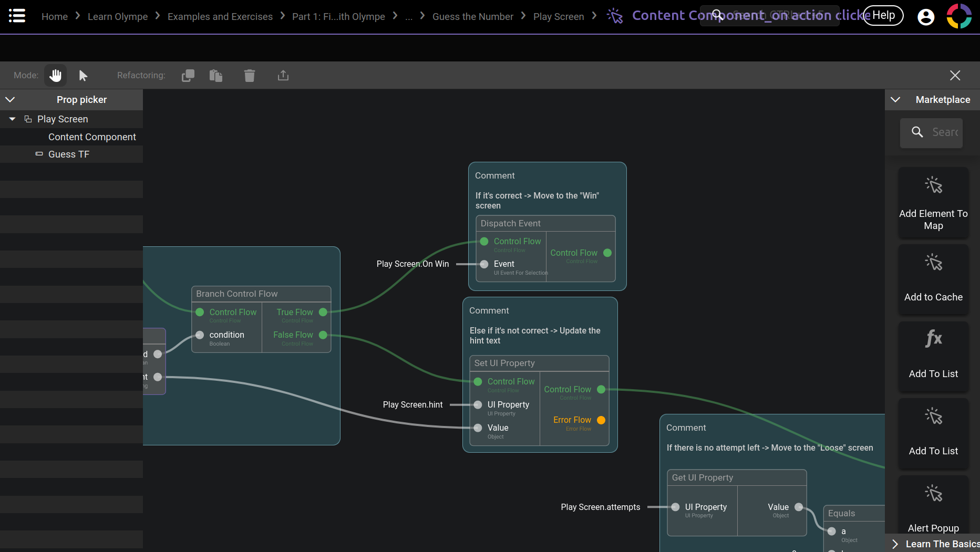Screen dimensions: 980x552
Task: Collapse the Marketplace panel chevron
Action: [x=895, y=100]
